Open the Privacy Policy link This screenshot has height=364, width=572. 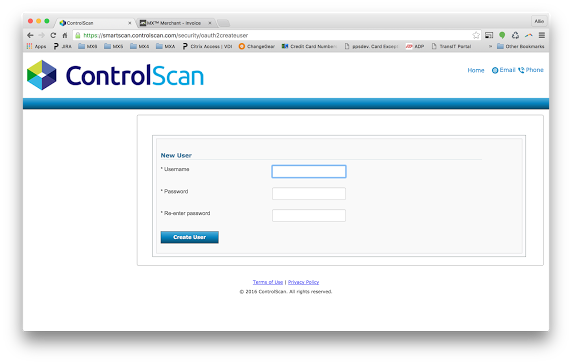pyautogui.click(x=304, y=282)
